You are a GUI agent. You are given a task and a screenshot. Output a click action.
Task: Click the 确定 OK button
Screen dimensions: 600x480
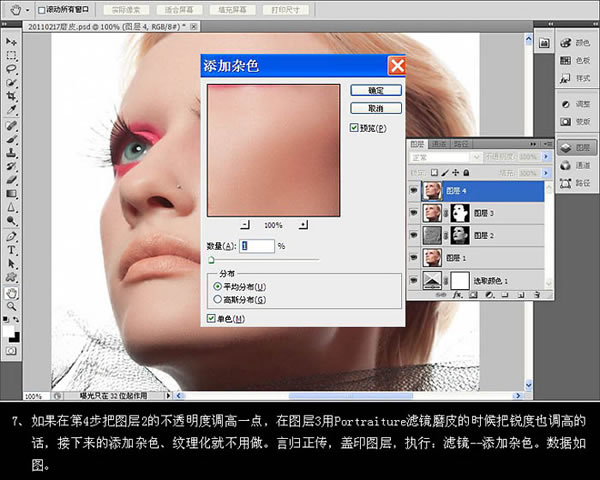click(x=376, y=90)
